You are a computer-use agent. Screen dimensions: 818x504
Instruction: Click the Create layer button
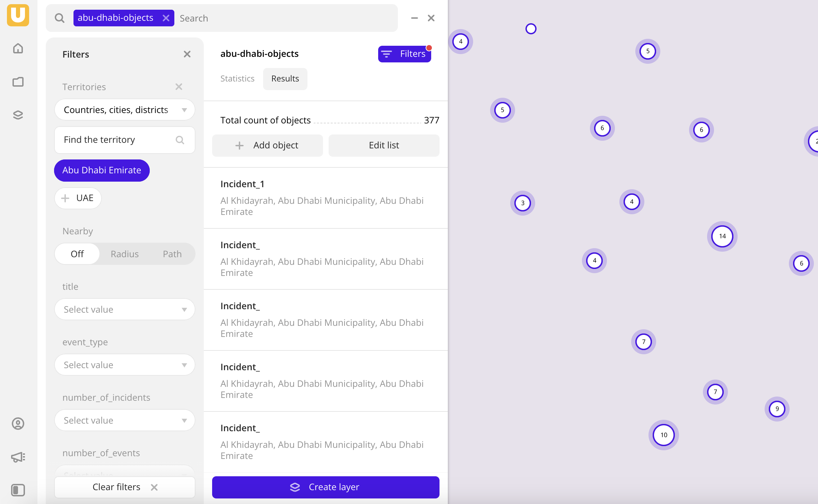point(326,486)
